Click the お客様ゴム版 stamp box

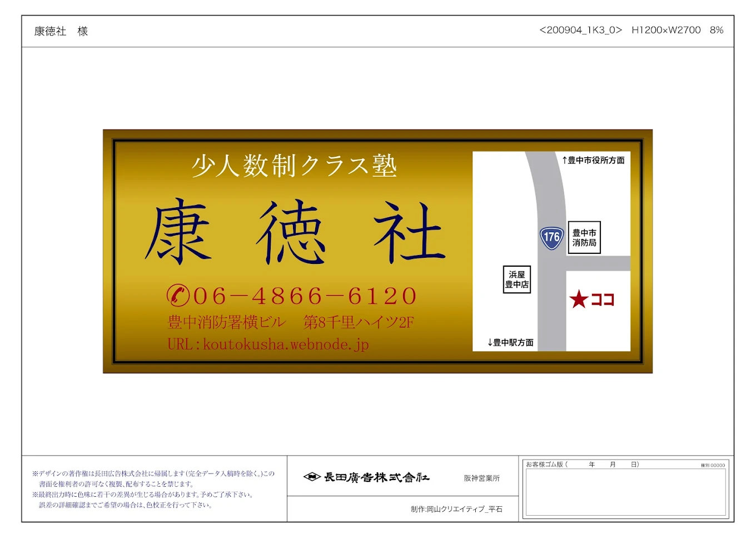pos(625,491)
